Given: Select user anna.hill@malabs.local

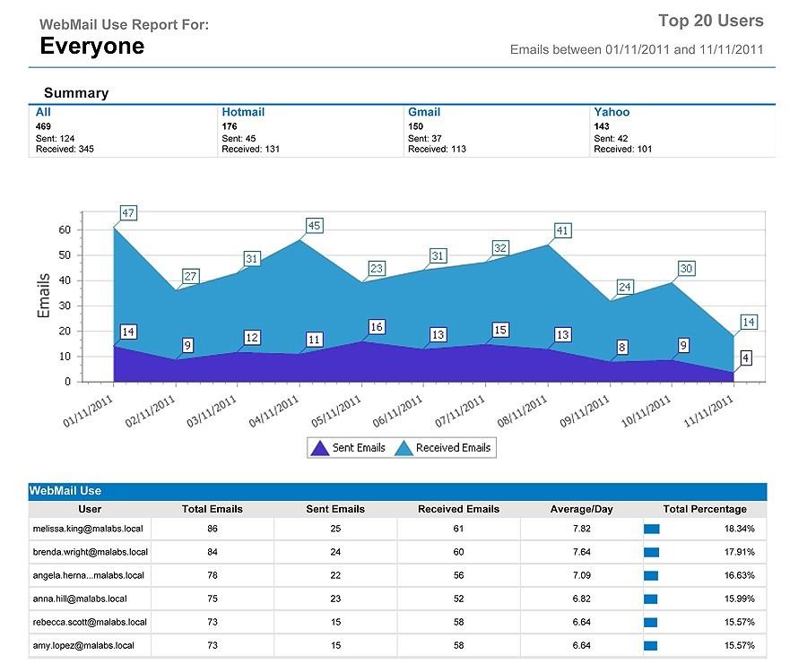Looking at the screenshot, I should click(80, 599).
